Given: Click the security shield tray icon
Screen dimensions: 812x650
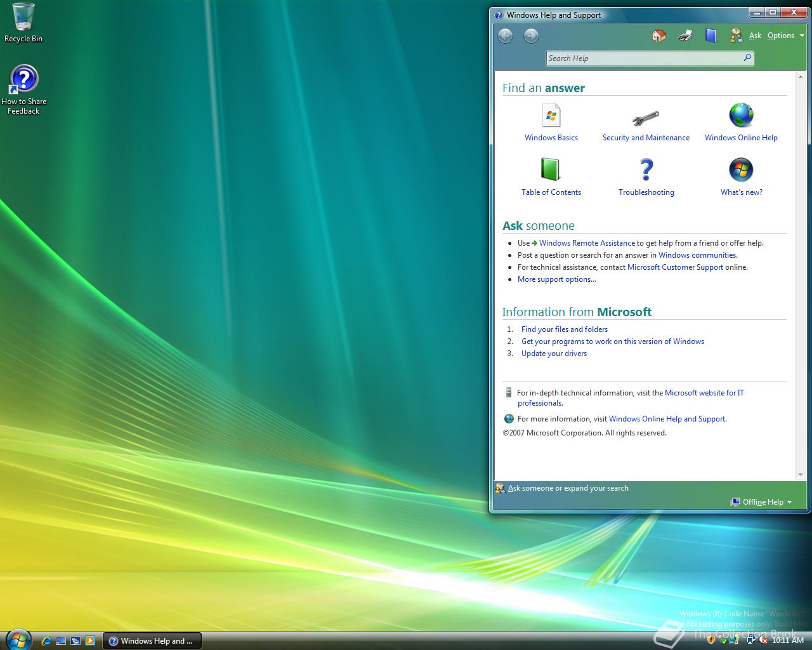Looking at the screenshot, I should pos(711,640).
